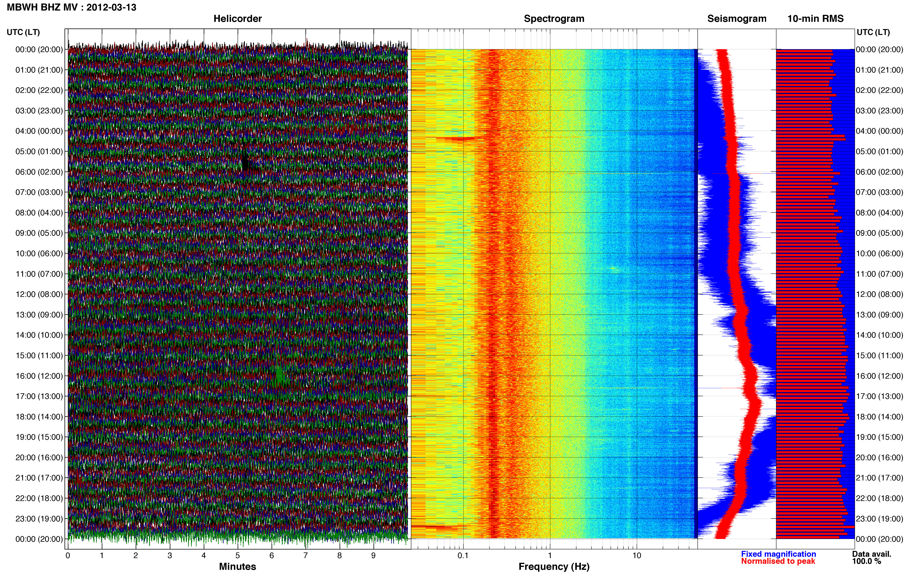Viewport: 924px width, 578px height.
Task: Click the Normalised to peak legend text
Action: click(x=778, y=561)
